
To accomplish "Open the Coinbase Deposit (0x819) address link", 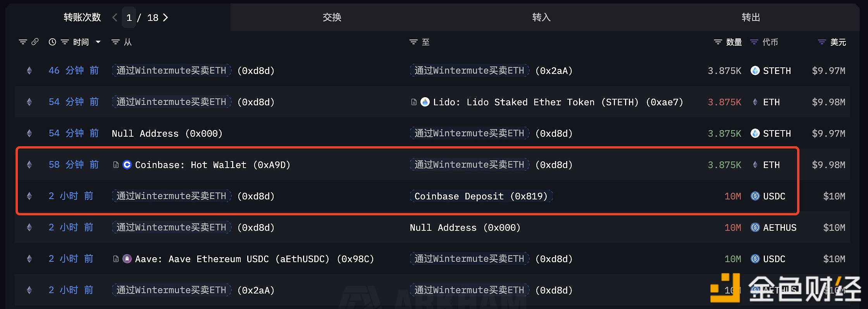I will click(482, 196).
